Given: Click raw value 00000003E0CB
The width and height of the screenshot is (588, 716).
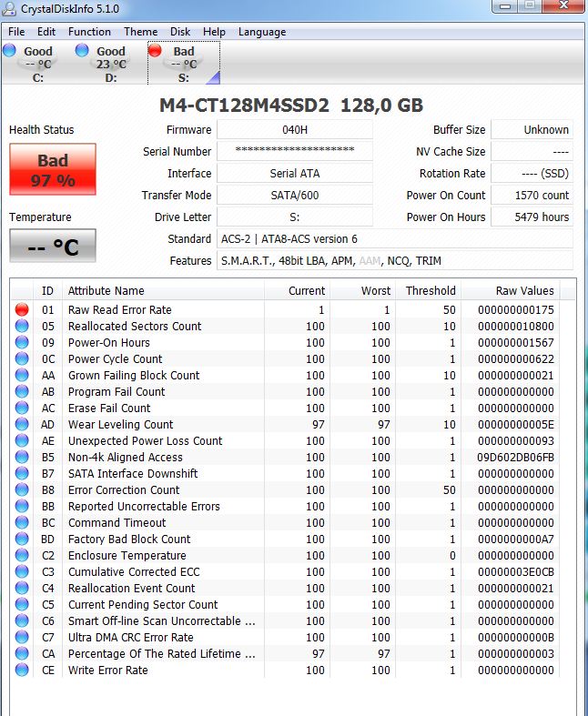Looking at the screenshot, I should pyautogui.click(x=516, y=571).
